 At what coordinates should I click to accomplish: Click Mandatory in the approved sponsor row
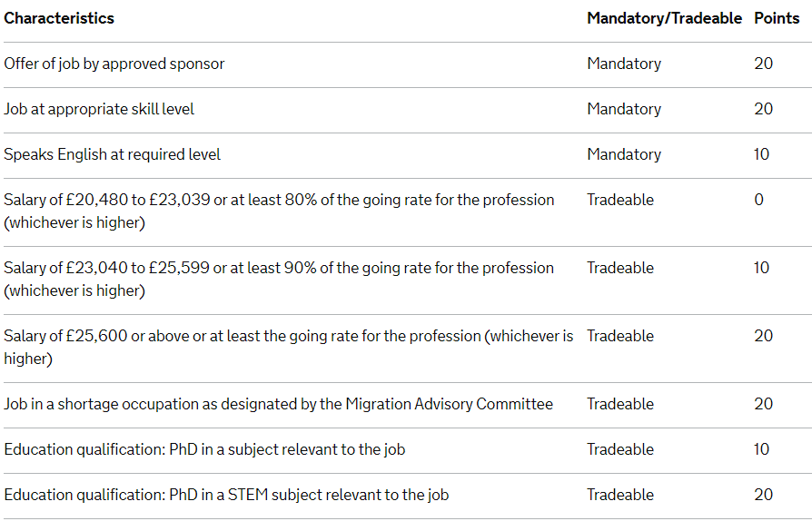click(624, 64)
